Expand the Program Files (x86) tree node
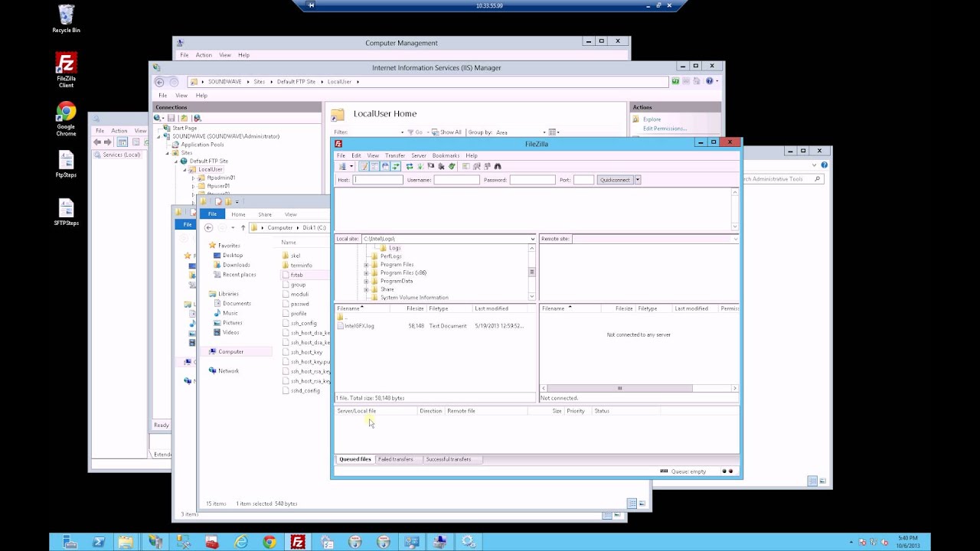 pos(366,273)
